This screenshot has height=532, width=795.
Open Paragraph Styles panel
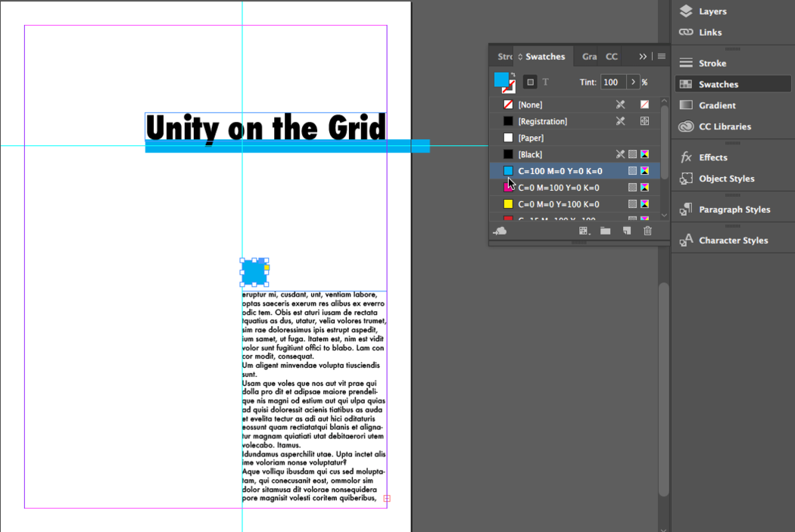[x=733, y=210]
